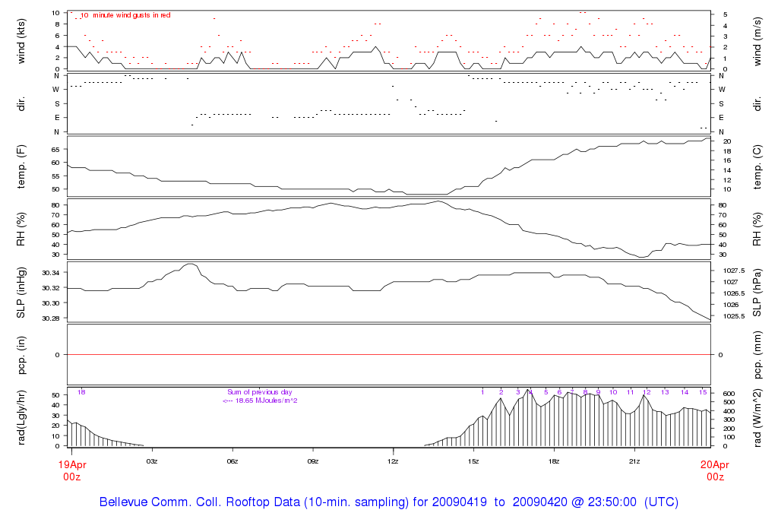
Task: Select the '06z' time tick
Action: coord(232,461)
